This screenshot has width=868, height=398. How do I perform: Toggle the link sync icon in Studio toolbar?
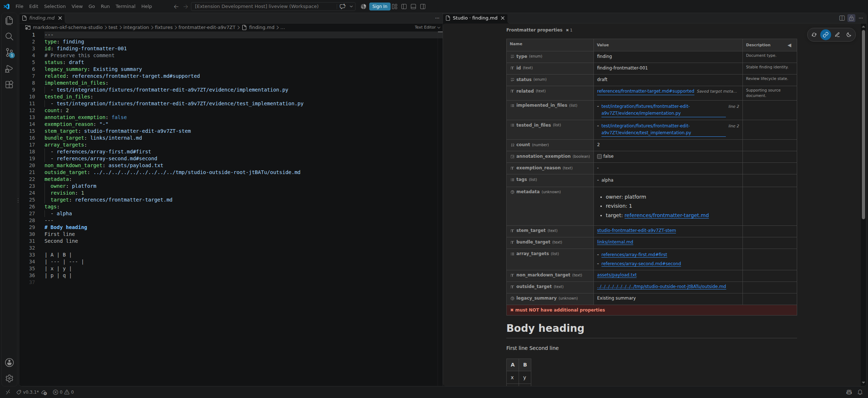[x=826, y=35]
